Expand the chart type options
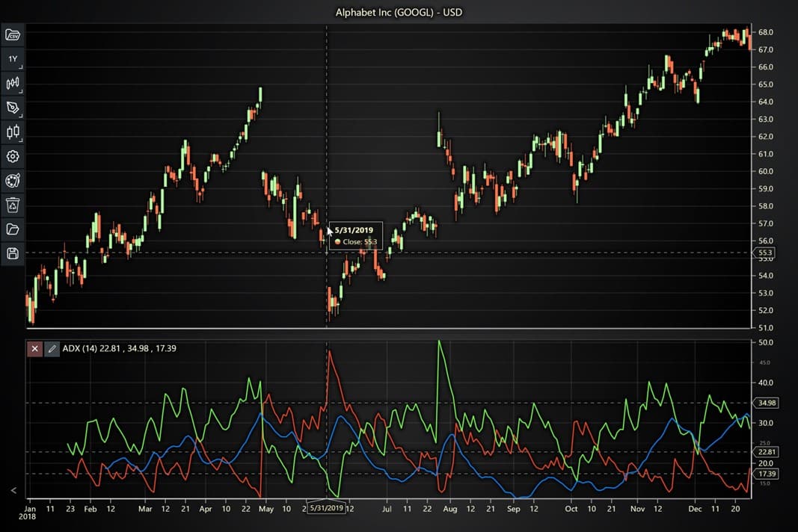The width and height of the screenshot is (798, 532). tap(21, 139)
